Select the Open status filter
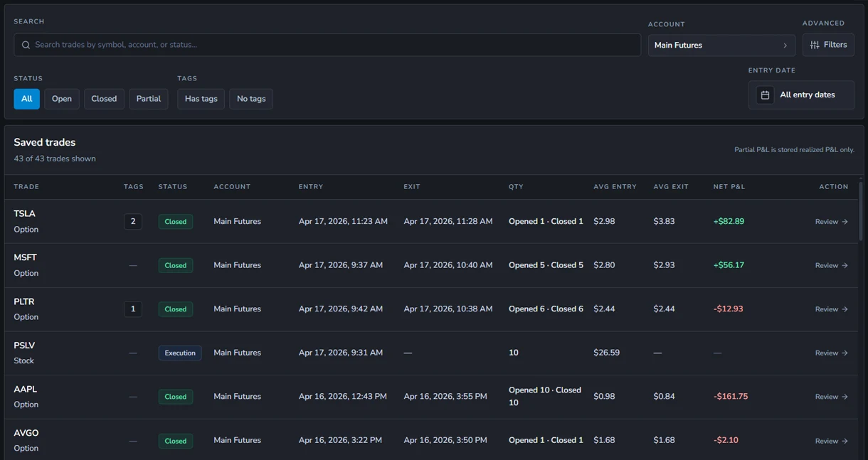This screenshot has width=868, height=460. coord(62,99)
